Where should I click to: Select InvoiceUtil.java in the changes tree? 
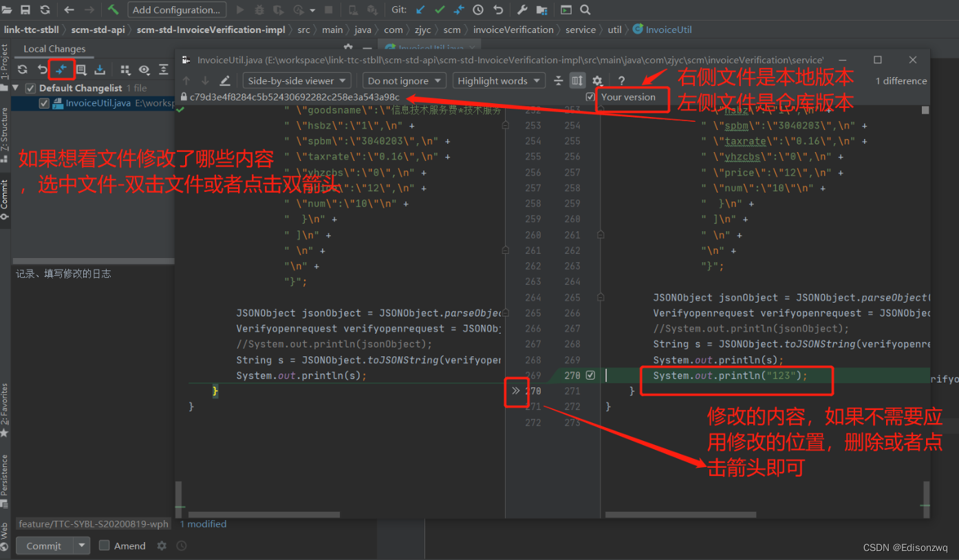(x=98, y=103)
